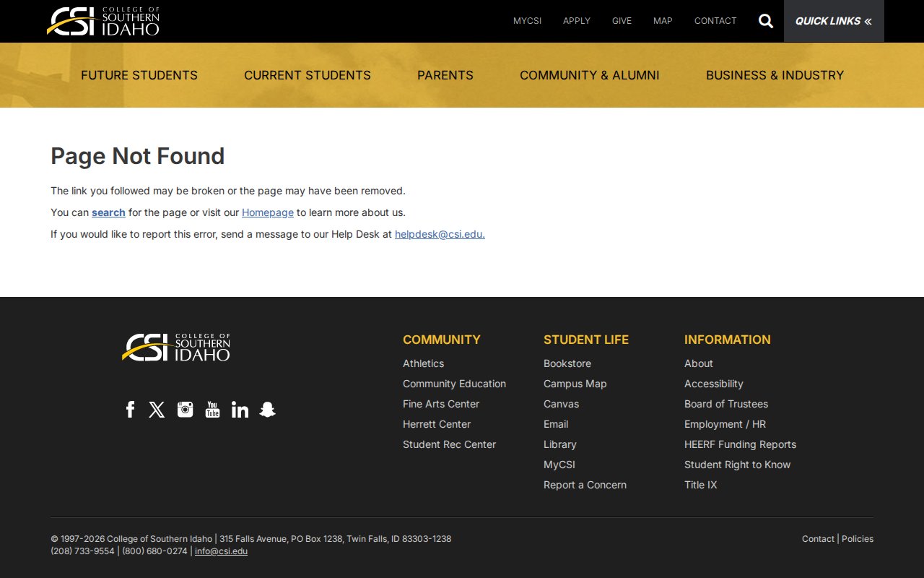
Task: Go to MyCSI in top bar
Action: coord(527,21)
